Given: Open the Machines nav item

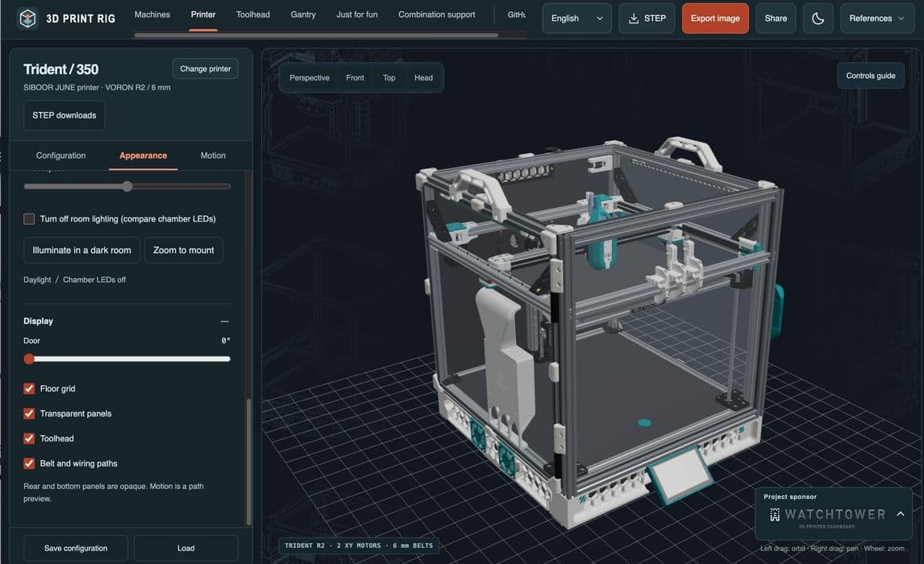Looking at the screenshot, I should [152, 15].
